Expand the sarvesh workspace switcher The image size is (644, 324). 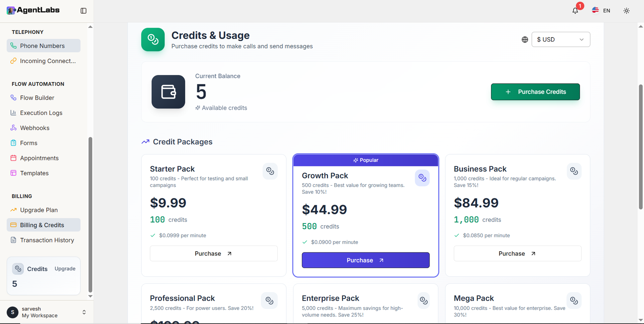tap(84, 312)
